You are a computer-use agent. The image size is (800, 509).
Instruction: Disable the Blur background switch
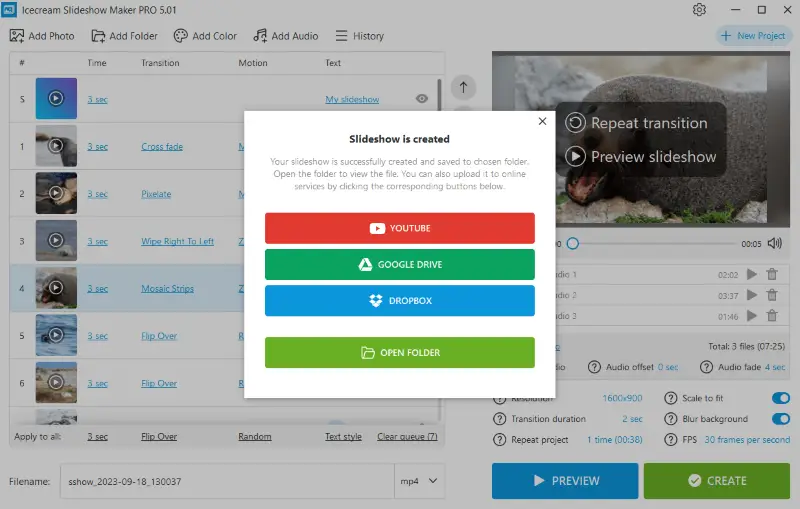pos(780,419)
